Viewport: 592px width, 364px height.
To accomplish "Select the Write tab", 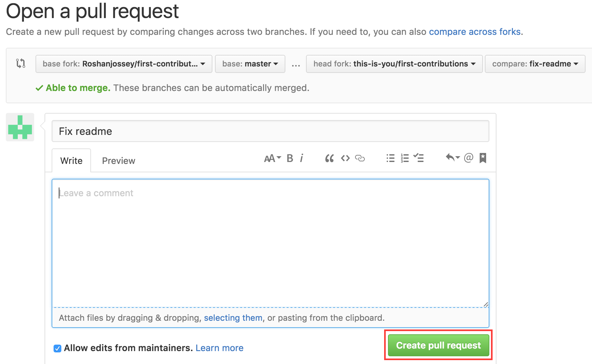I will [x=71, y=161].
